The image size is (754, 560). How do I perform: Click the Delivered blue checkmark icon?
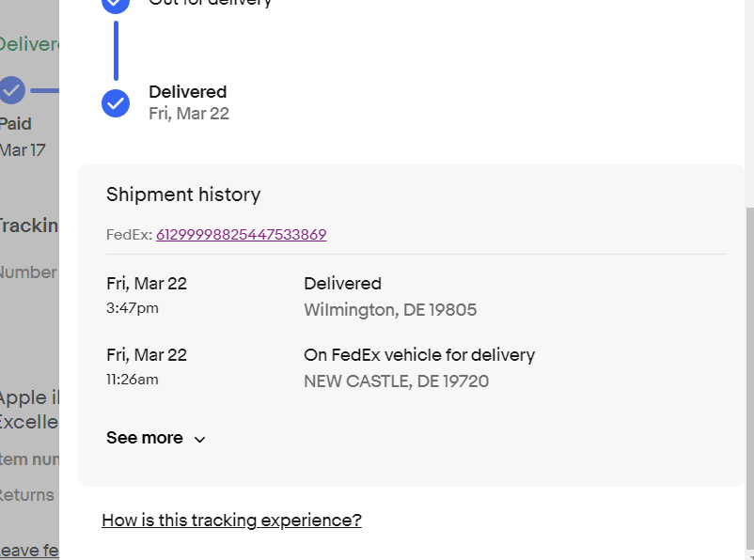click(x=116, y=102)
